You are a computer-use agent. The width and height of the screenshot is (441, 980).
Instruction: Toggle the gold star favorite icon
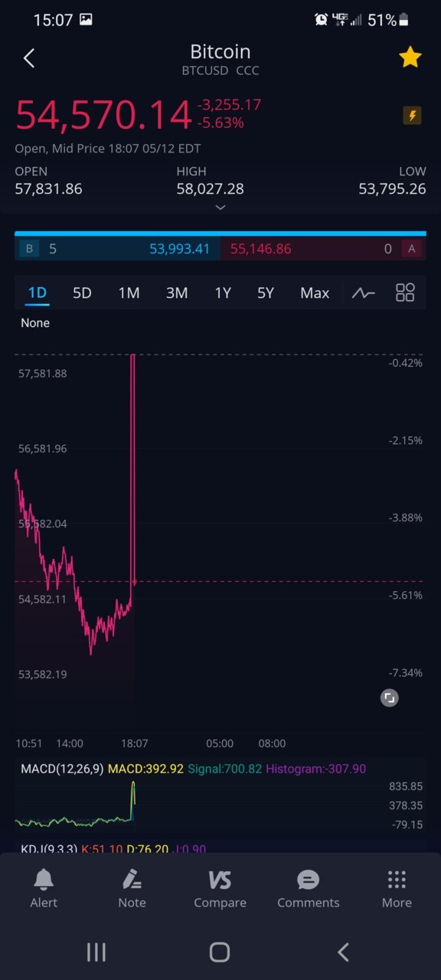[410, 57]
